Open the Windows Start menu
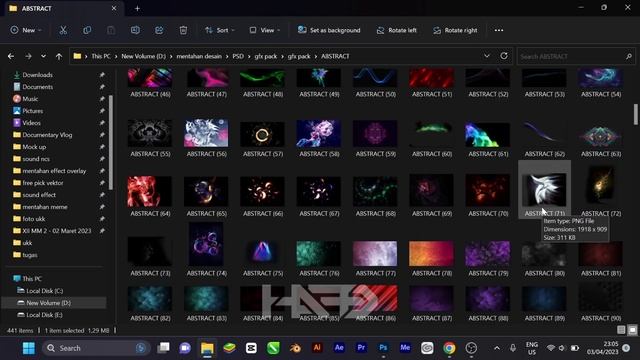640x360 pixels. coord(29,348)
